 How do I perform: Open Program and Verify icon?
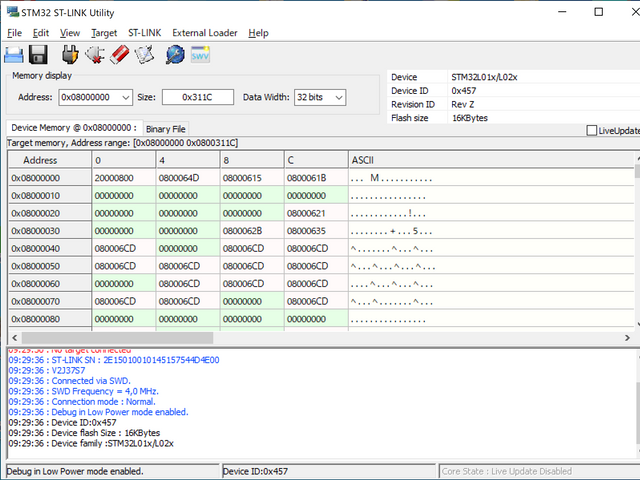point(144,55)
